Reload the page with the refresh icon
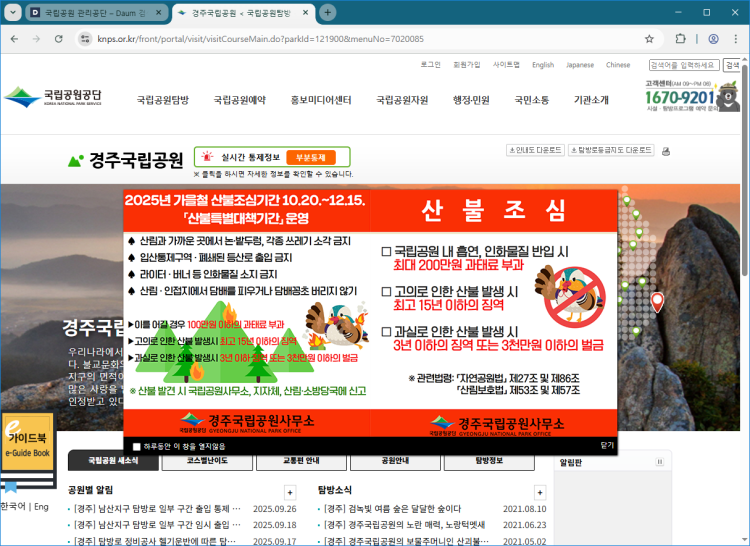Image resolution: width=750 pixels, height=546 pixels. pos(59,39)
